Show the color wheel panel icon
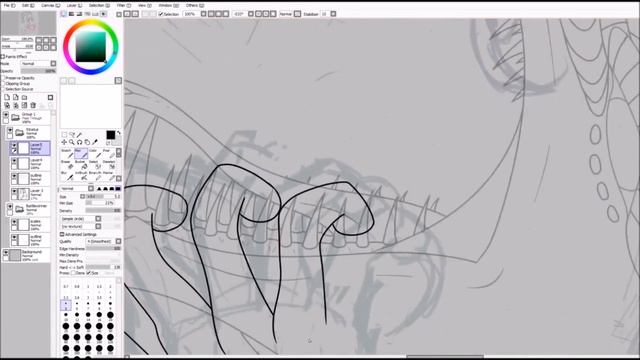The width and height of the screenshot is (640, 360). tap(64, 14)
